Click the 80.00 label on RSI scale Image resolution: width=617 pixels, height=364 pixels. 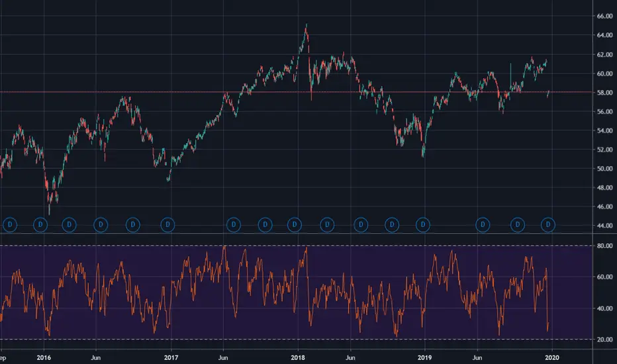click(604, 246)
